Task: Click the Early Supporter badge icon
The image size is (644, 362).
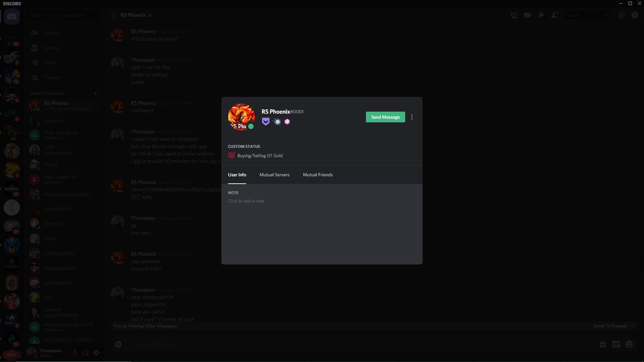Action: coord(277,122)
